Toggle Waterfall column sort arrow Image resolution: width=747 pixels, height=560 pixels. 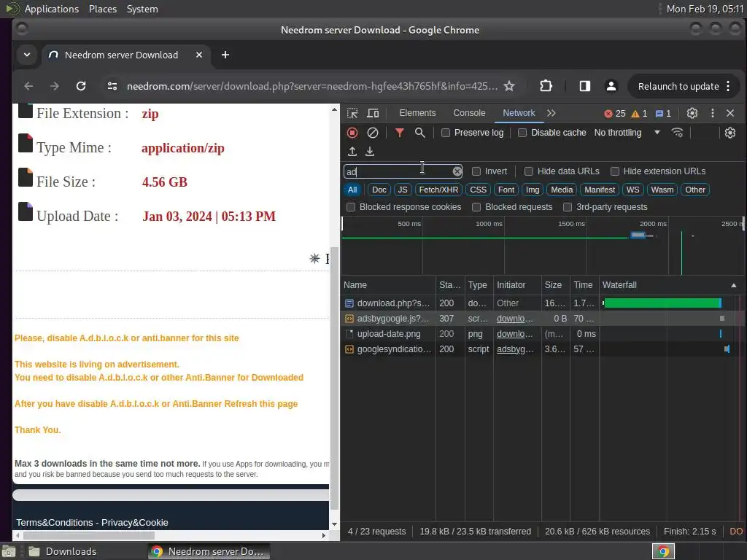[733, 285]
